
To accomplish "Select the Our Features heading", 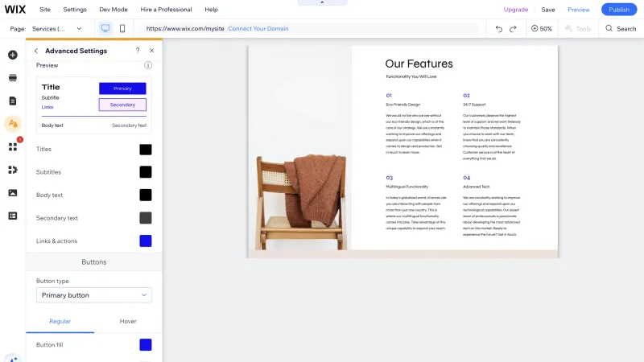I will 419,64.
